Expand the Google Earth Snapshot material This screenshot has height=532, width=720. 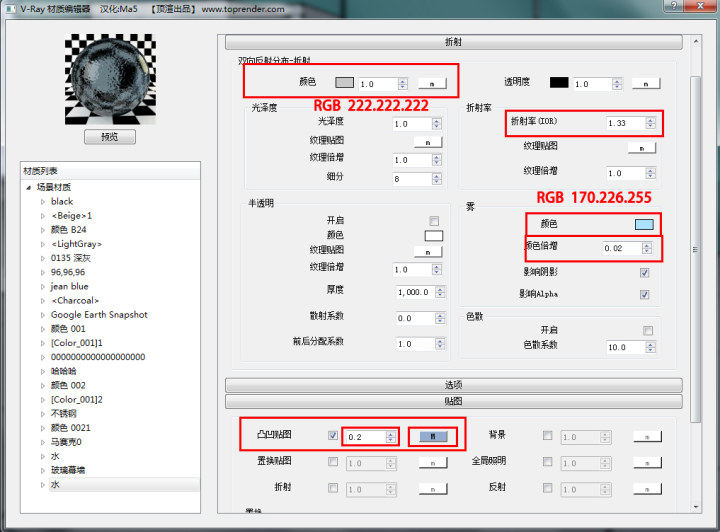(43, 315)
